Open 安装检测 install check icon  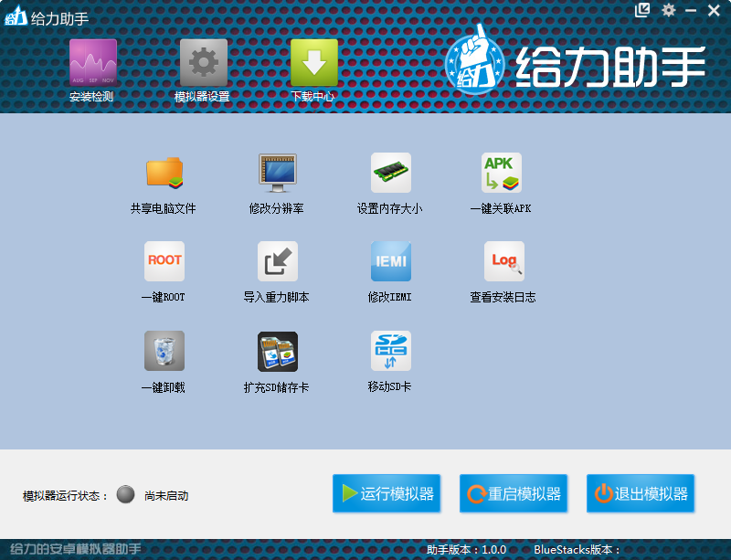(92, 63)
